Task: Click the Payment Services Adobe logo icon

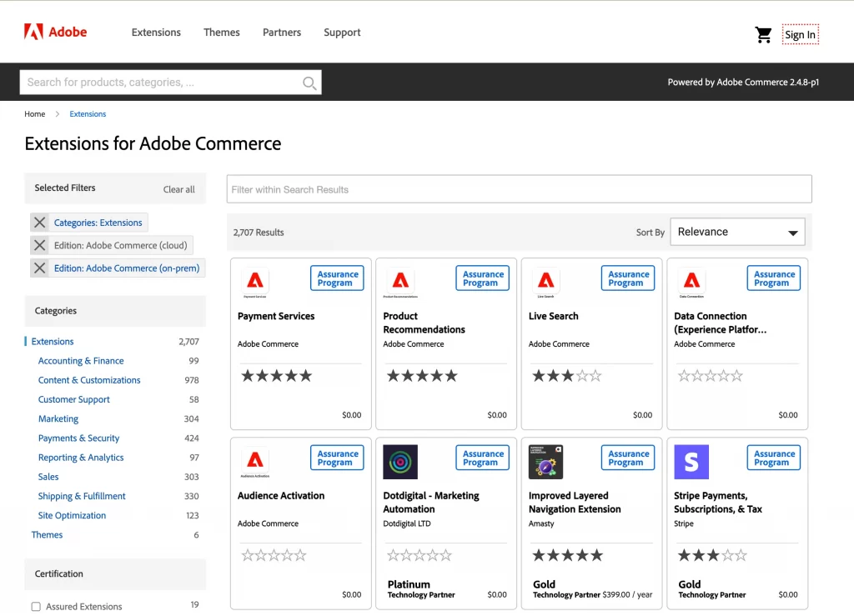Action: click(x=255, y=282)
